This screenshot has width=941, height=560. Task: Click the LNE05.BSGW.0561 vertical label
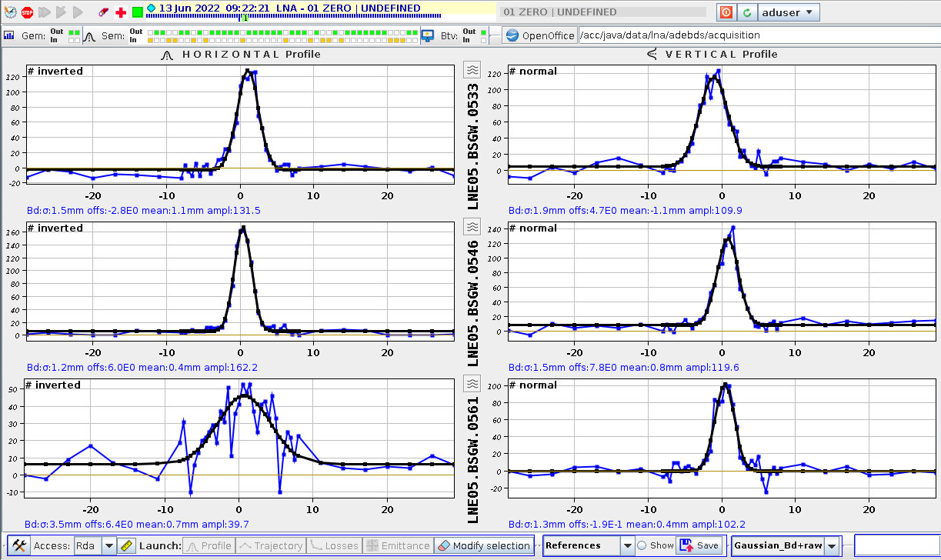[x=473, y=461]
